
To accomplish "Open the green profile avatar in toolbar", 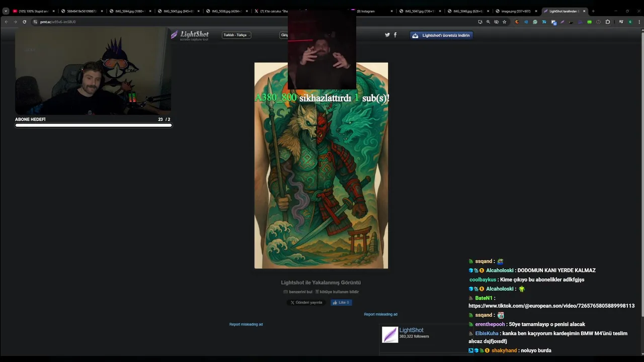I will (630, 22).
